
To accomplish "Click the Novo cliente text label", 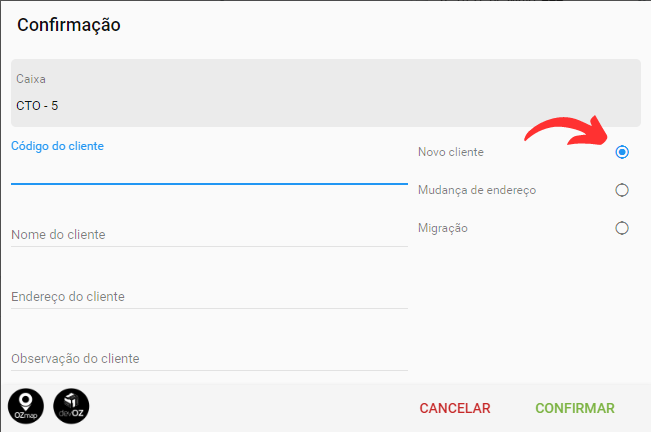I will tap(451, 152).
